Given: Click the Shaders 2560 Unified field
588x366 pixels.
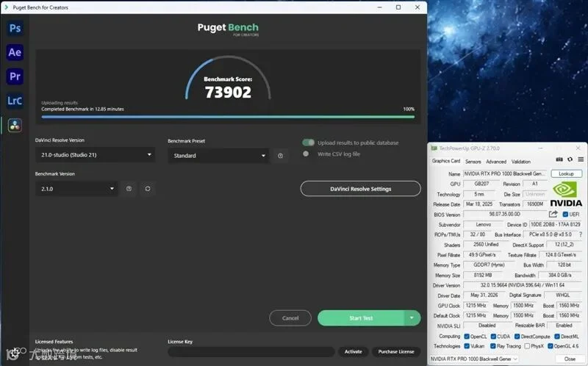Looking at the screenshot, I should click(x=486, y=245).
